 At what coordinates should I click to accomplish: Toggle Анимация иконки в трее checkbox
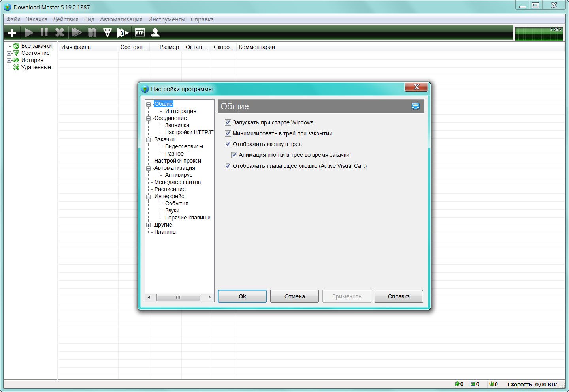pos(234,155)
